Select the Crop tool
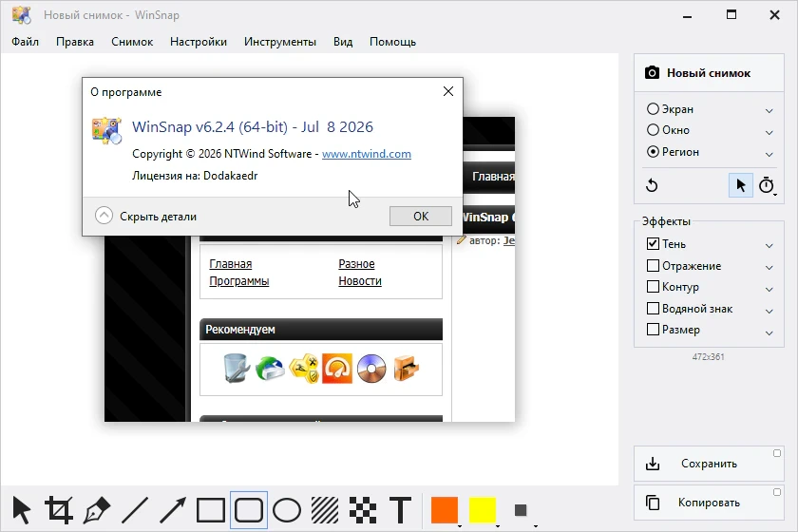Viewport: 798px width, 532px height. coord(59,510)
